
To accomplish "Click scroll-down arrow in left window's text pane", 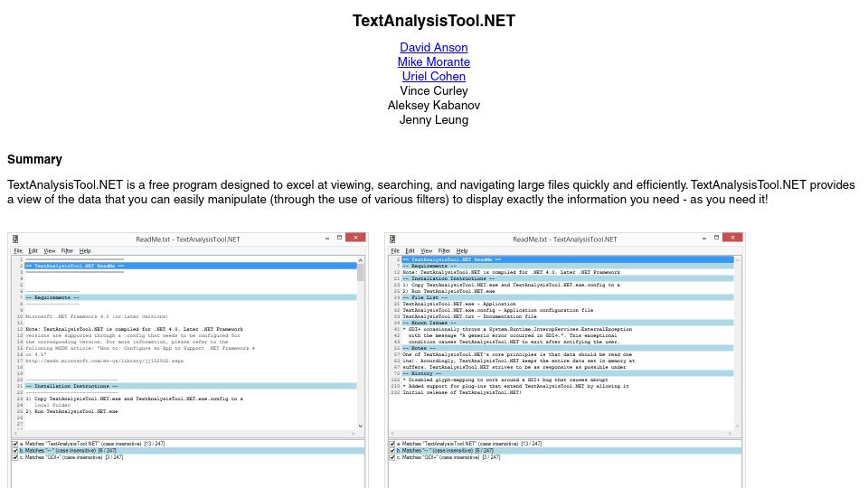I will pos(361,426).
